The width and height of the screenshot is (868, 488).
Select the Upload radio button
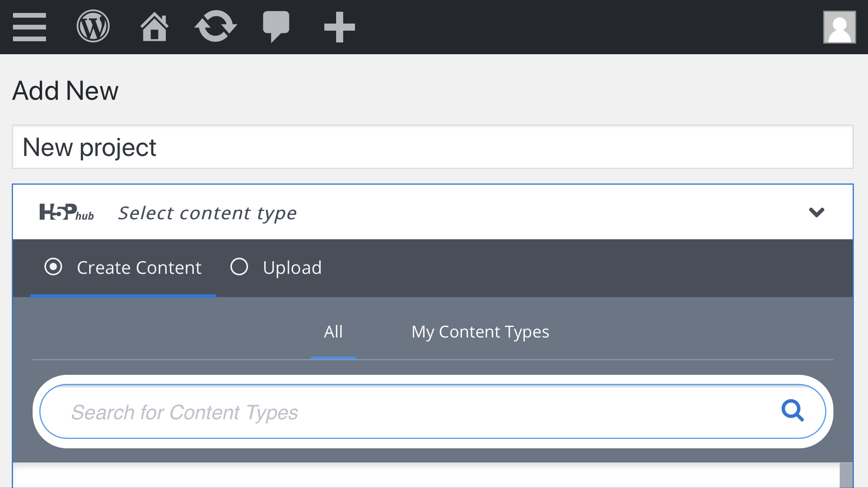(x=239, y=267)
